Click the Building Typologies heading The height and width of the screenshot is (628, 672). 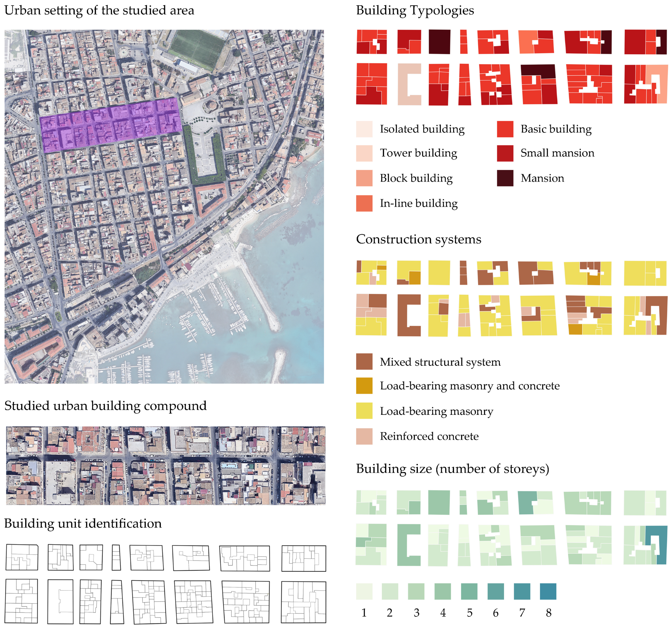pos(415,10)
